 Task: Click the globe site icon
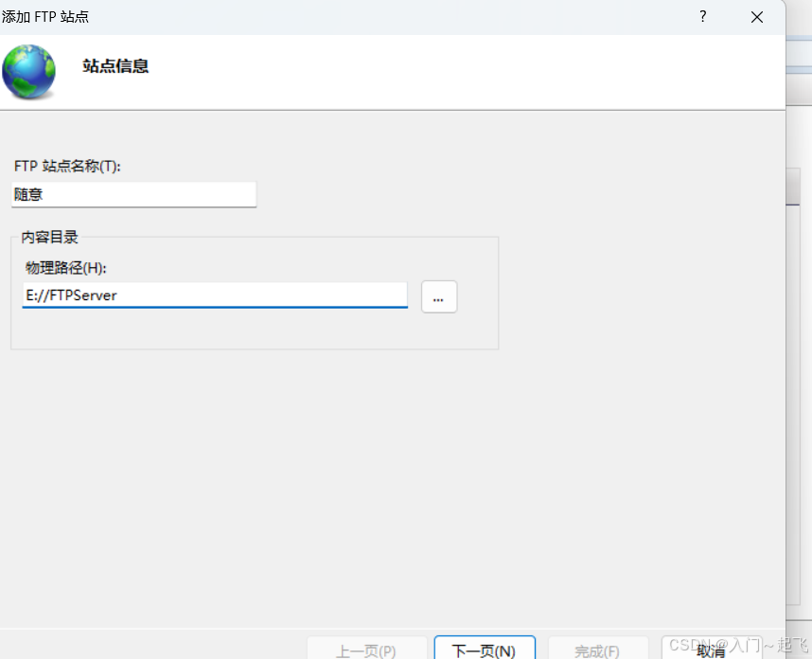tap(29, 72)
